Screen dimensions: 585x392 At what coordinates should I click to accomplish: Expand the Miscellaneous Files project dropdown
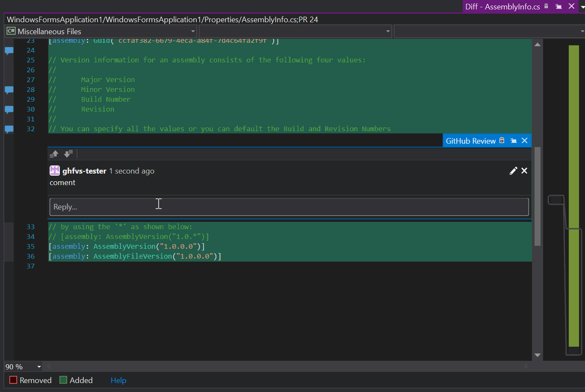pyautogui.click(x=193, y=32)
